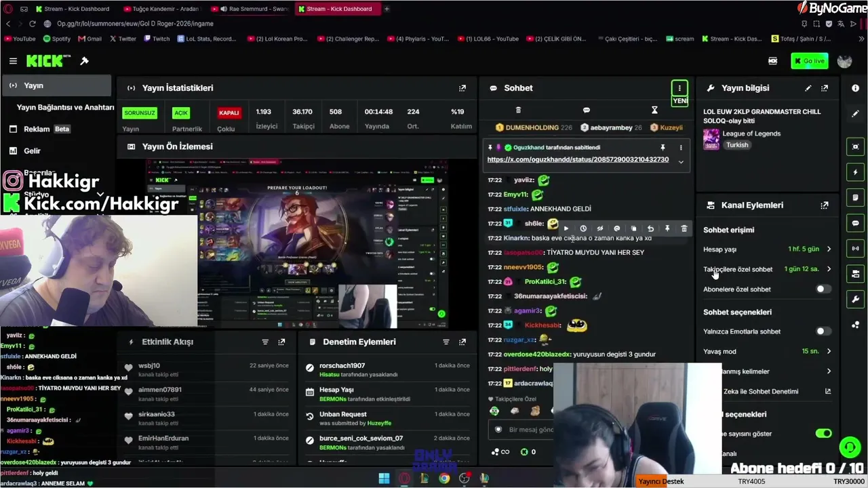This screenshot has width=868, height=488.
Task: Click the chat bubble icon in right sidebar
Action: (855, 223)
